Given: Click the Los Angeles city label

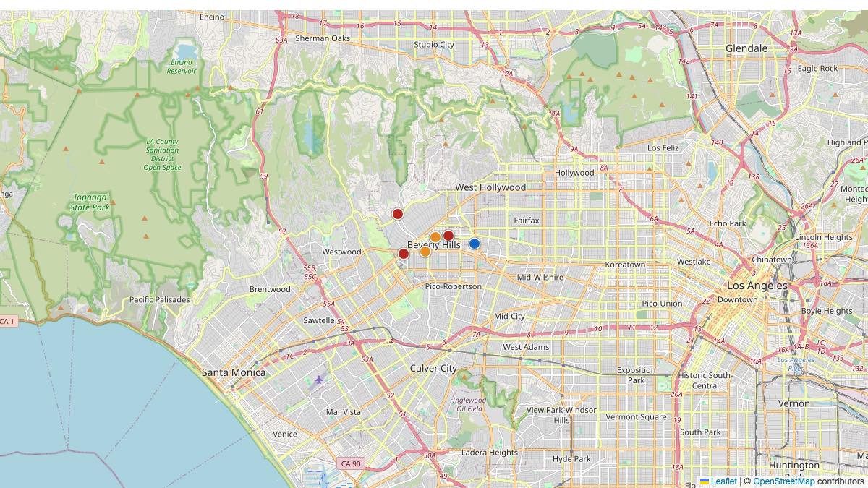Looking at the screenshot, I should [757, 286].
